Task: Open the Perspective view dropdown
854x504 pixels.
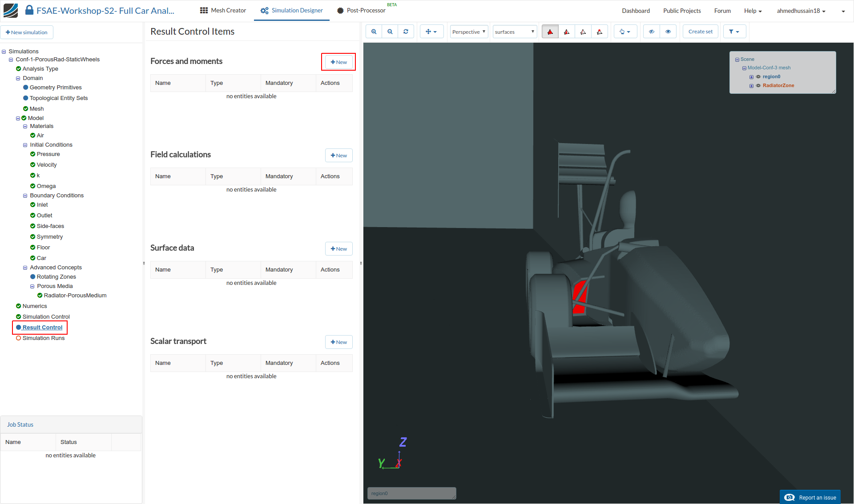Action: 469,32
